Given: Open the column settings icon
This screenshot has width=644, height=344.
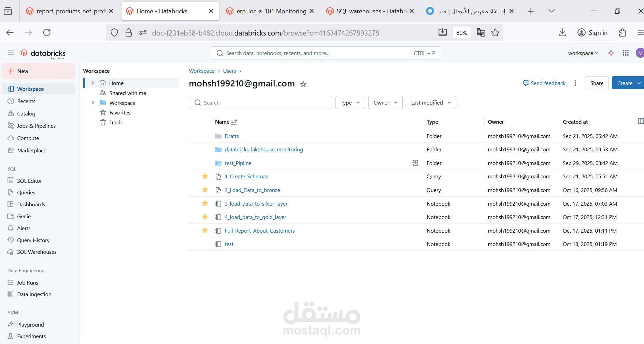Looking at the screenshot, I should (641, 121).
